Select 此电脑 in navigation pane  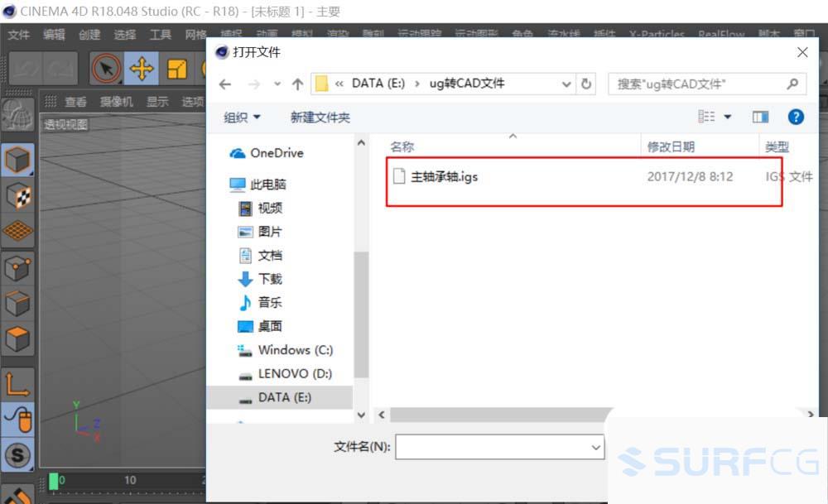(x=258, y=185)
